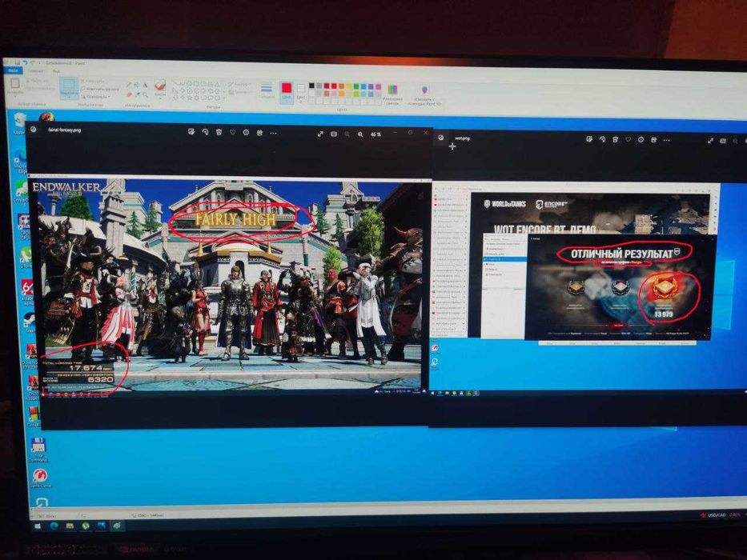747x560 pixels.
Task: Open the floppy disk desktop shortcut
Action: 38,450
